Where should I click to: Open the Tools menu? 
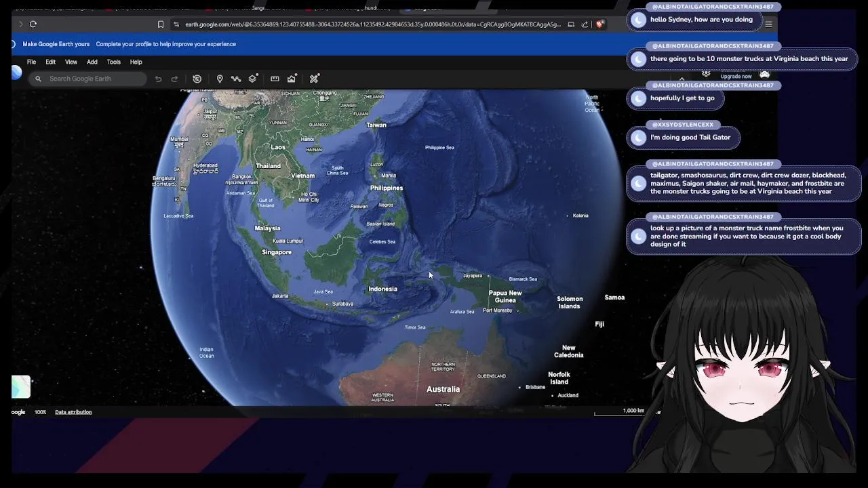[113, 62]
